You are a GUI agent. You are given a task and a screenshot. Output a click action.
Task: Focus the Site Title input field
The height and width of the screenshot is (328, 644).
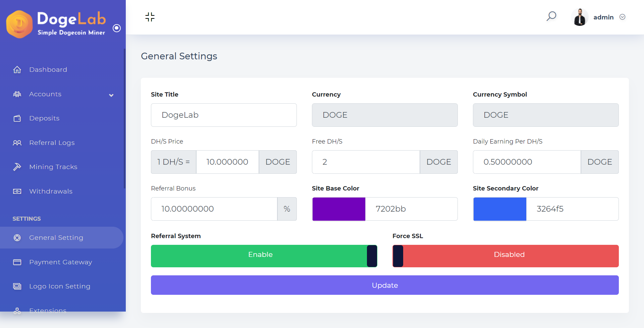[224, 115]
